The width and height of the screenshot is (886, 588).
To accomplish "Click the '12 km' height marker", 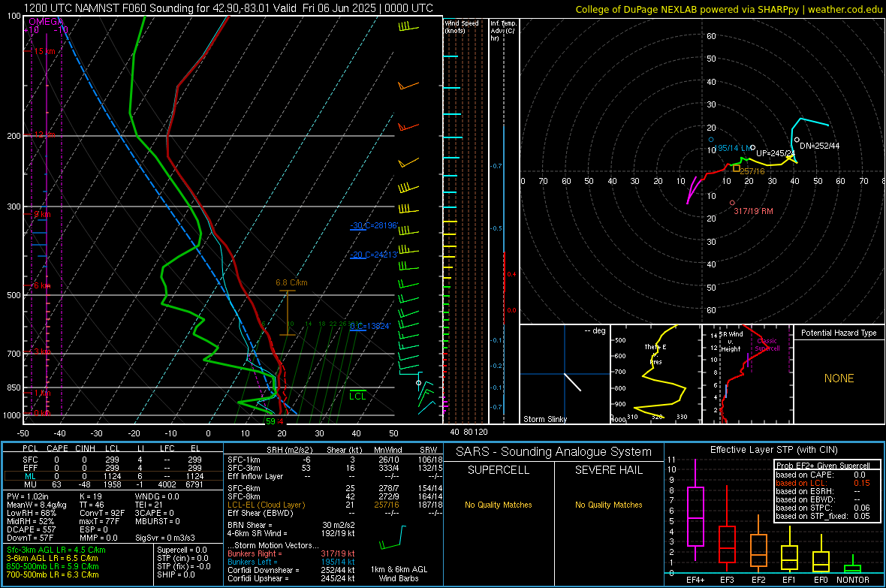I will [x=44, y=134].
